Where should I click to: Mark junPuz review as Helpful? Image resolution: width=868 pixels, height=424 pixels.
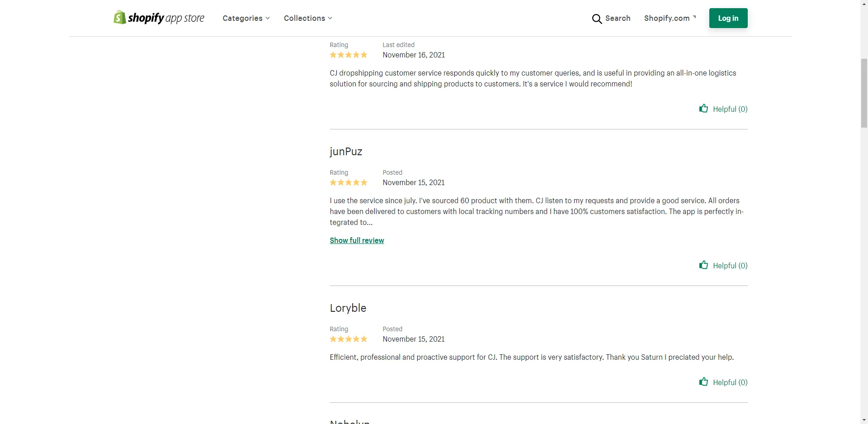(730, 266)
